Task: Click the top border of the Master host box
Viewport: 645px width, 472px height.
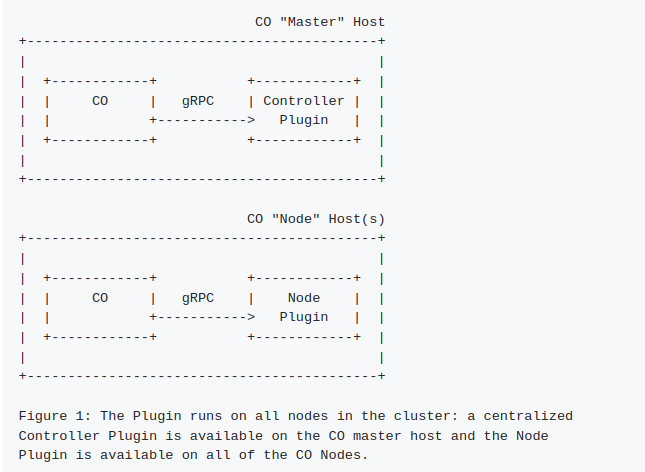Action: pos(201,41)
